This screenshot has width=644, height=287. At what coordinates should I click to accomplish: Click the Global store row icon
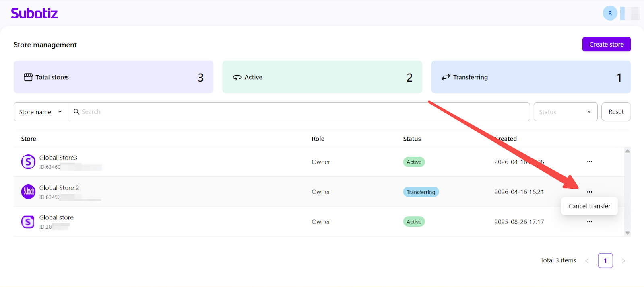pyautogui.click(x=28, y=222)
